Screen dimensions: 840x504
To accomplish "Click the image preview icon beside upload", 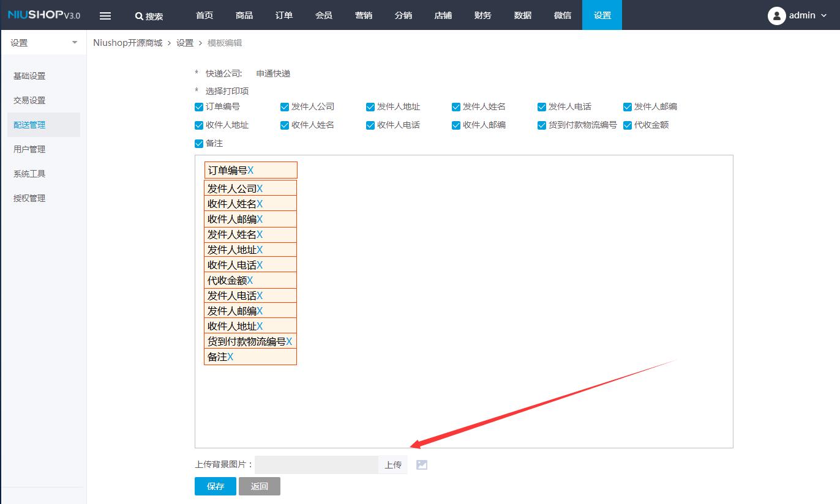I will pyautogui.click(x=421, y=465).
